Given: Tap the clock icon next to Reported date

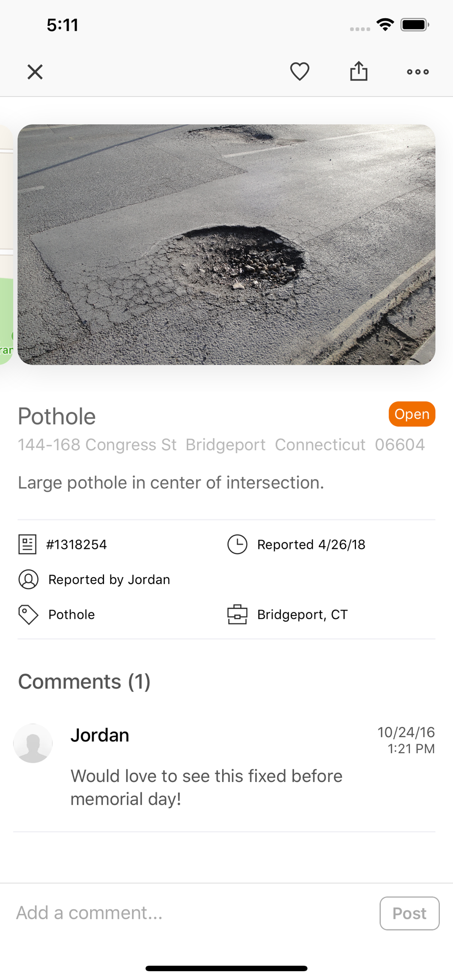Looking at the screenshot, I should click(x=237, y=544).
